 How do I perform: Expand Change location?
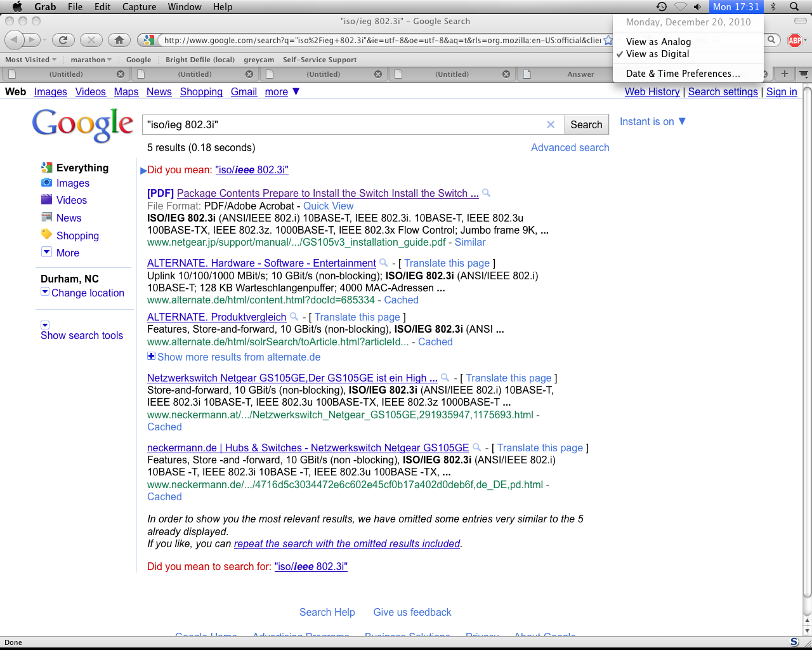[x=82, y=293]
